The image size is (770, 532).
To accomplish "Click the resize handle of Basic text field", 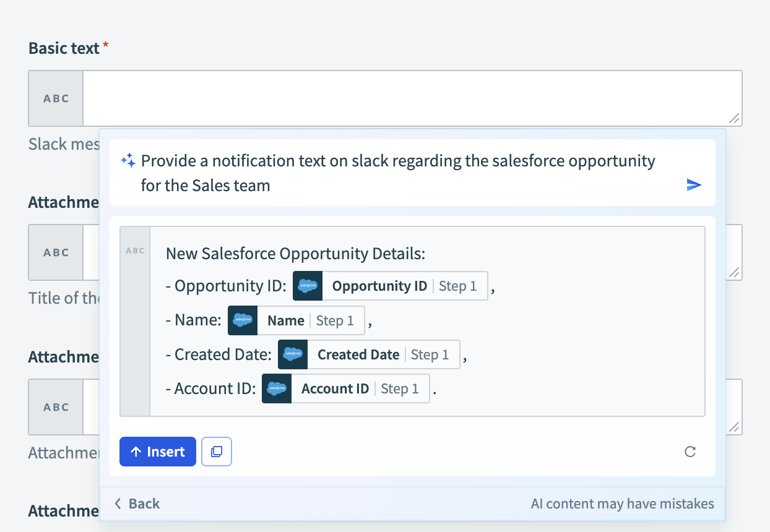I will (x=734, y=119).
